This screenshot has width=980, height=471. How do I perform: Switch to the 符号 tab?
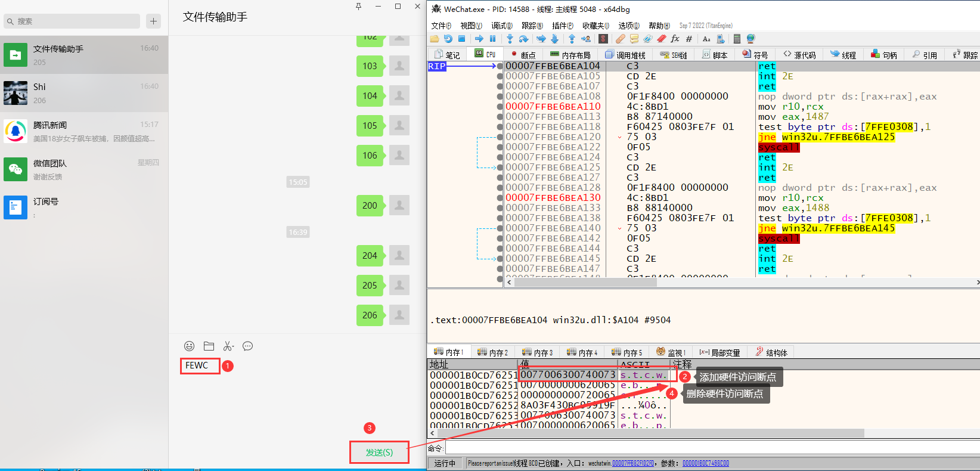click(755, 55)
